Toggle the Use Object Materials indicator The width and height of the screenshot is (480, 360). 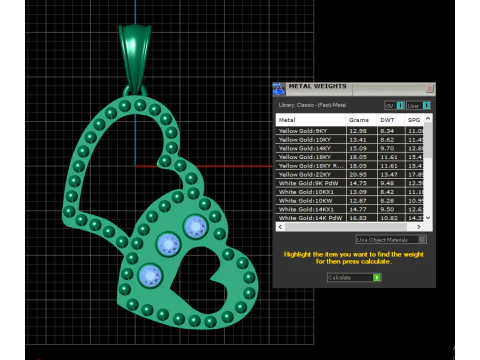pos(422,239)
